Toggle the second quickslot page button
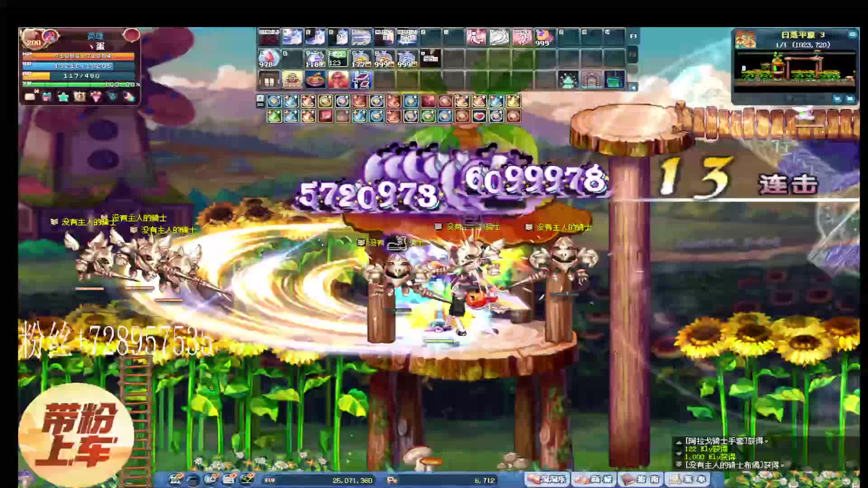Screen dimensions: 868x488 pyautogui.click(x=633, y=55)
